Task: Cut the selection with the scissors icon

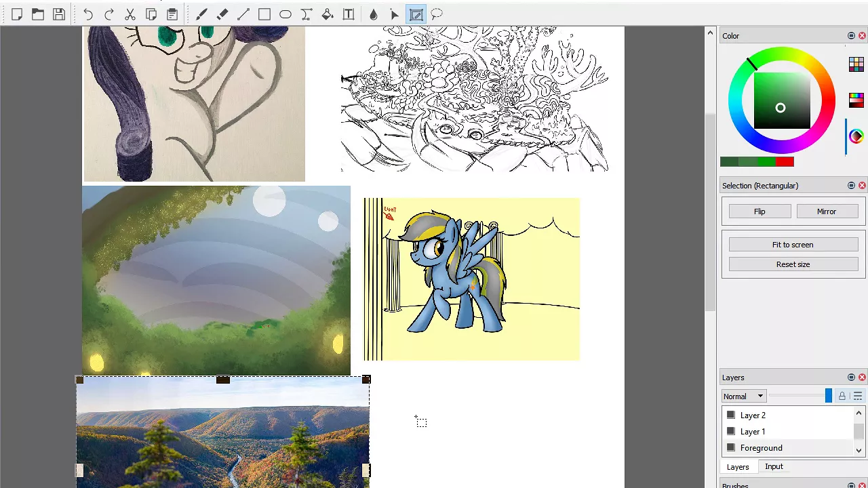Action: pos(130,14)
